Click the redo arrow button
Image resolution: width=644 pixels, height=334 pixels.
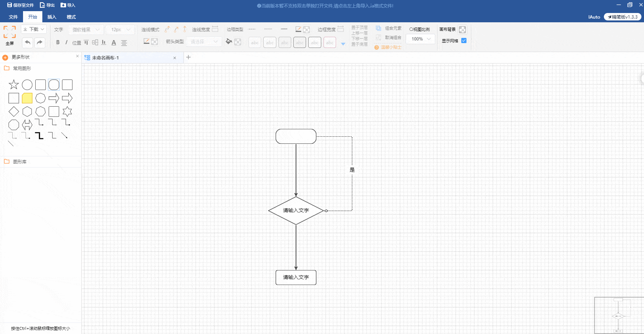[39, 42]
